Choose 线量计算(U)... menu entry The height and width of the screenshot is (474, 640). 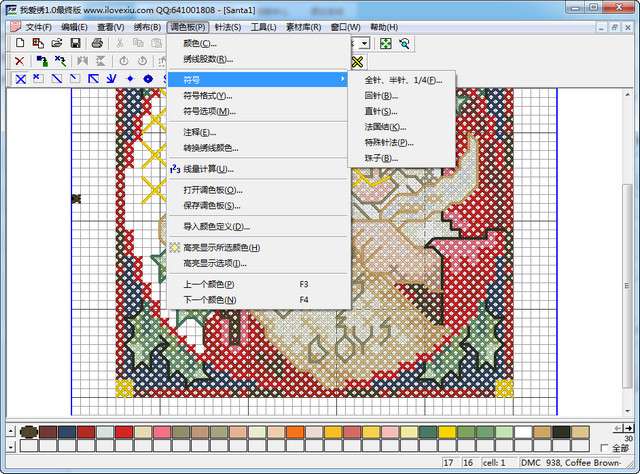click(258, 169)
